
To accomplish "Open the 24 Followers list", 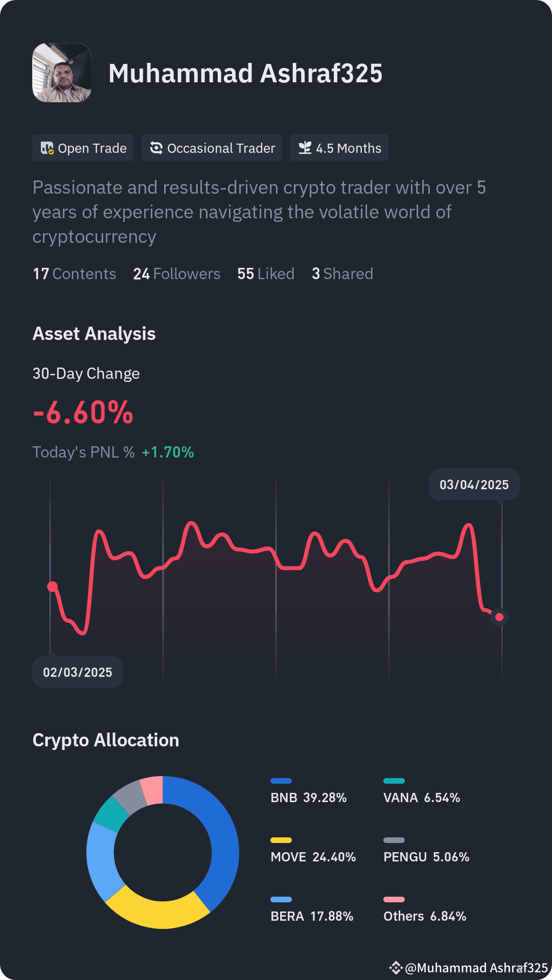I will (177, 274).
